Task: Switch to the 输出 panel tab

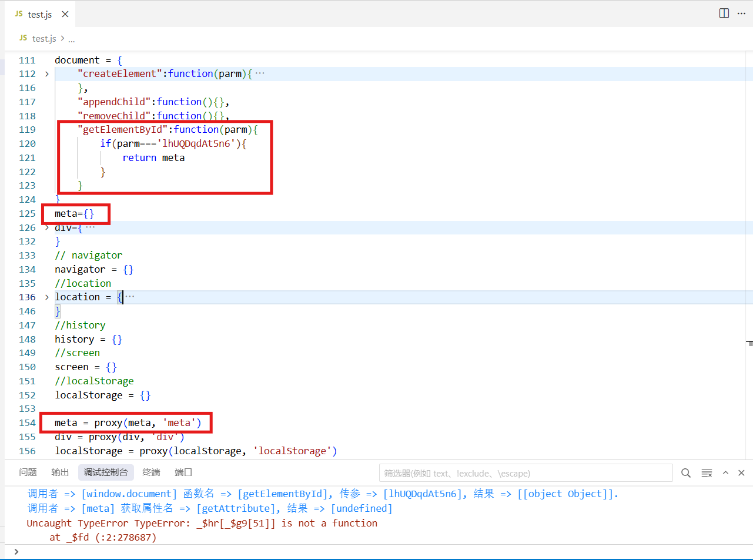Action: click(x=60, y=472)
